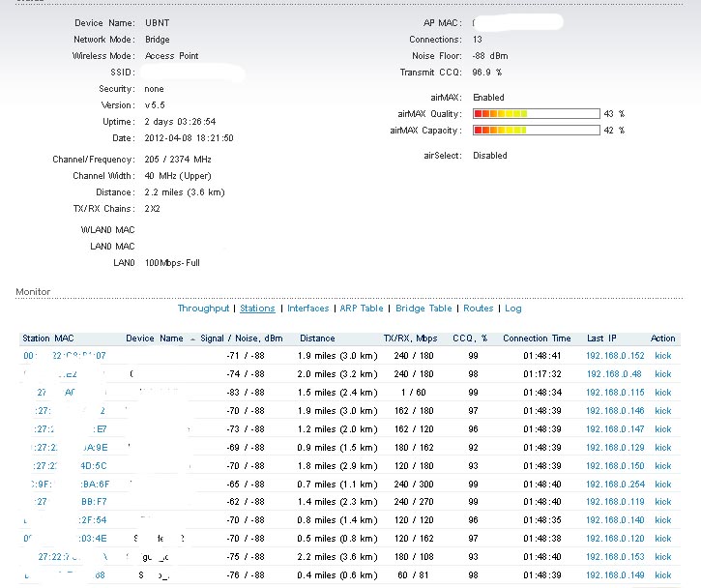Sort the table by Distance column
This screenshot has height=588, width=701.
point(317,338)
